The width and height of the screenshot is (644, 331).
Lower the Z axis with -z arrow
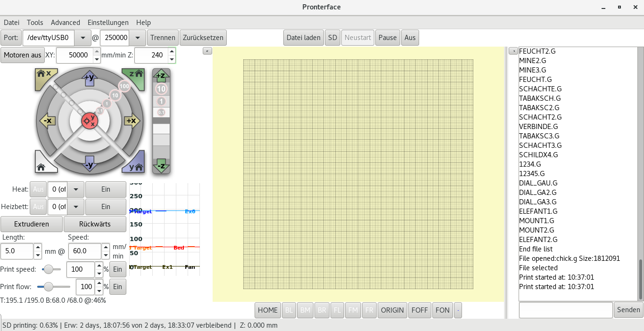click(x=161, y=165)
